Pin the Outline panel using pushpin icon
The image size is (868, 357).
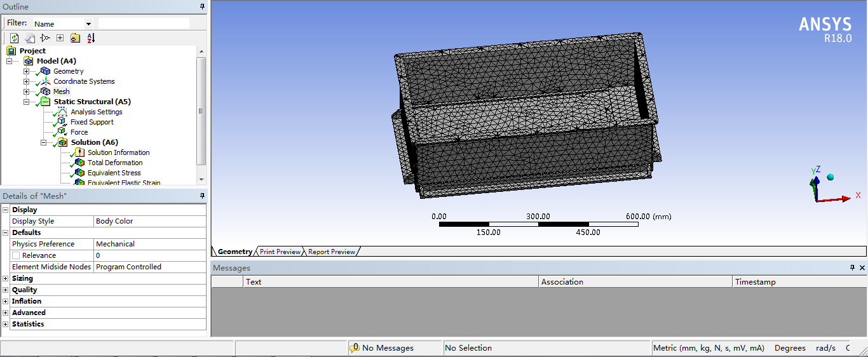203,6
